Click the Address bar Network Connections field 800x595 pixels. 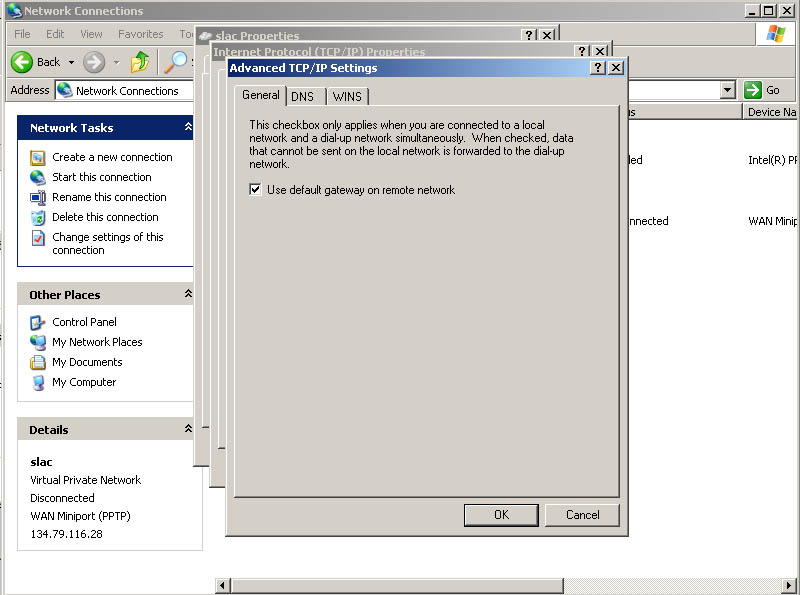(125, 90)
